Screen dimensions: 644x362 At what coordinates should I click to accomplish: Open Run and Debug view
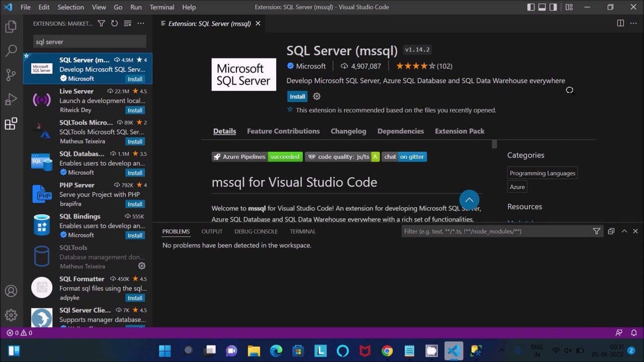click(x=11, y=99)
